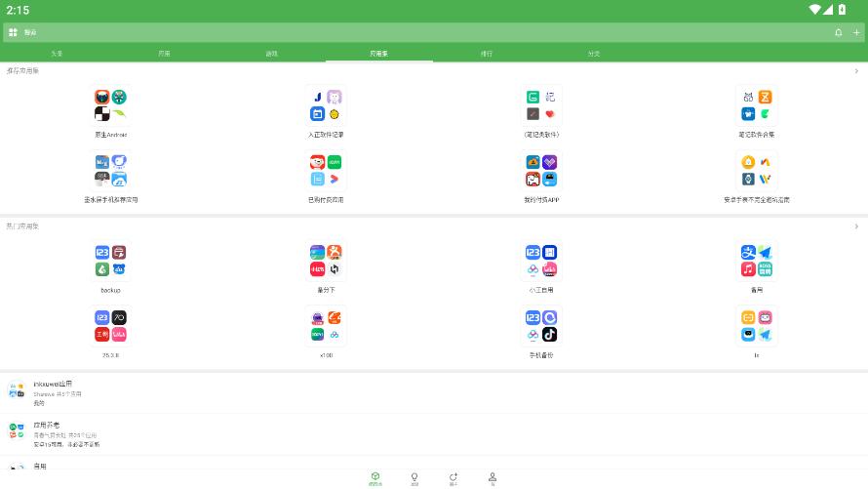Open the first list entry above 应用养老
The height and width of the screenshot is (489, 868).
pyautogui.click(x=434, y=393)
